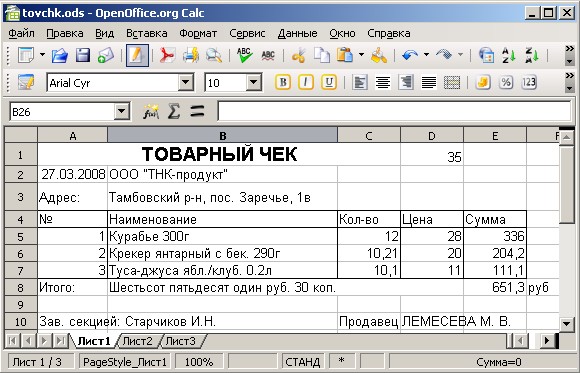This screenshot has width=580, height=373.
Task: Run the spellcheck icon
Action: (245, 56)
